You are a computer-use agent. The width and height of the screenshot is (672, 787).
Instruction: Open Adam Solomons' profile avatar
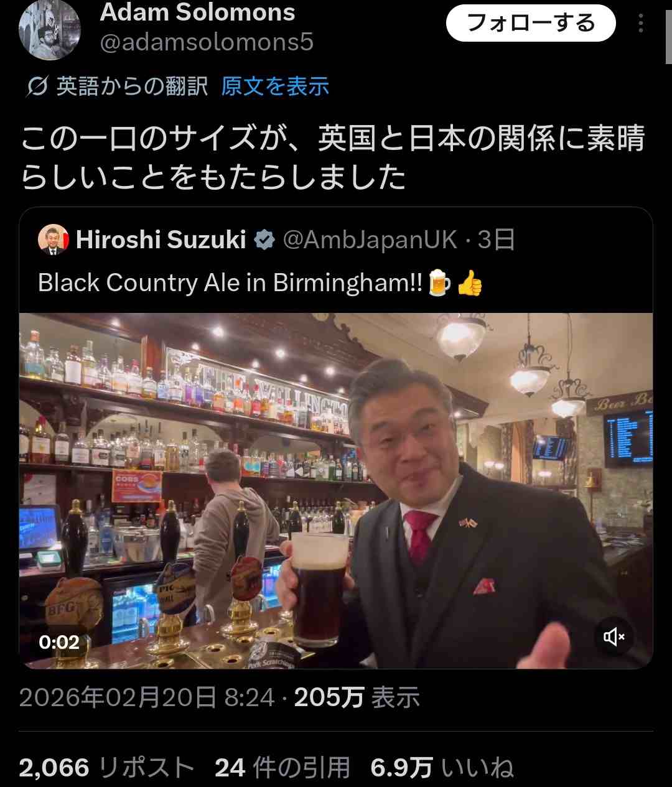49,29
